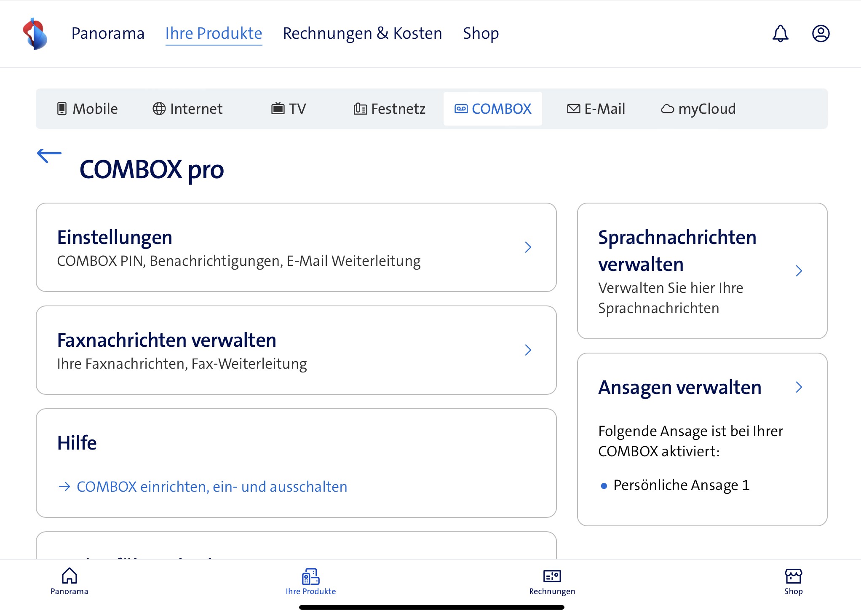
Task: Open notifications bell icon
Action: (780, 33)
